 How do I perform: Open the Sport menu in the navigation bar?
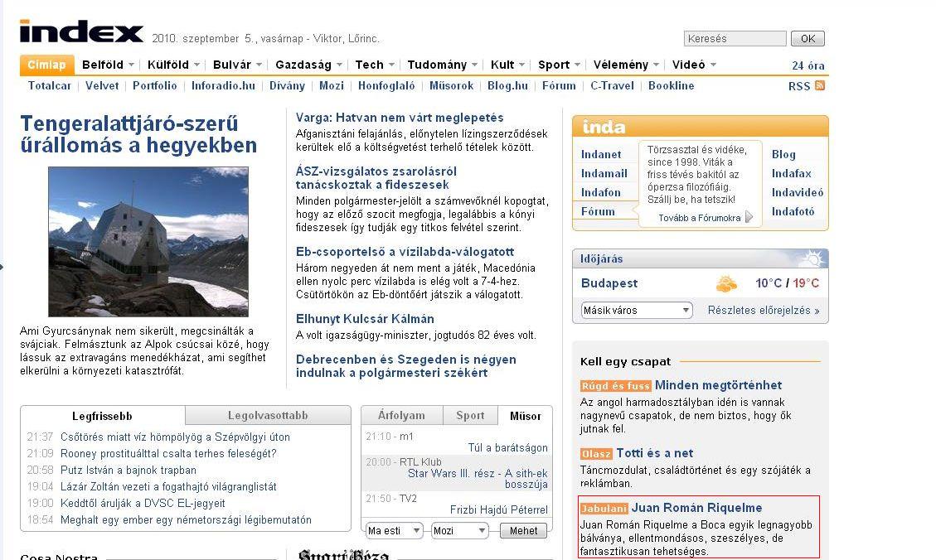pos(553,65)
